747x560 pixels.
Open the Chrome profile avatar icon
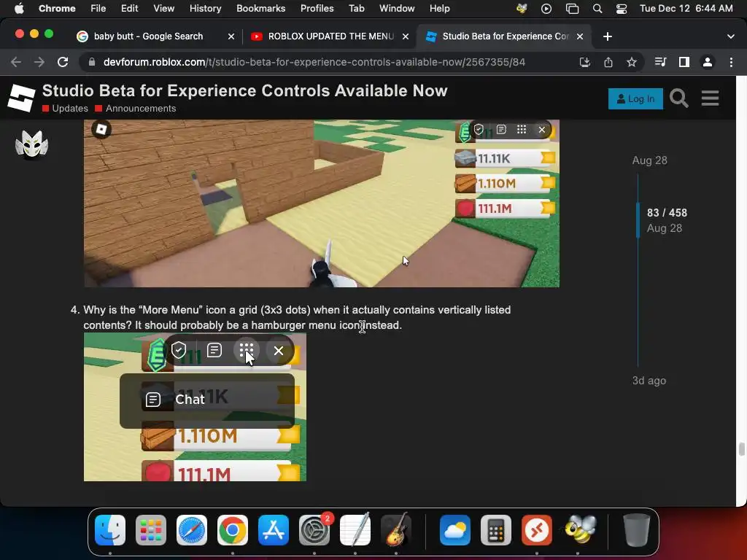708,62
